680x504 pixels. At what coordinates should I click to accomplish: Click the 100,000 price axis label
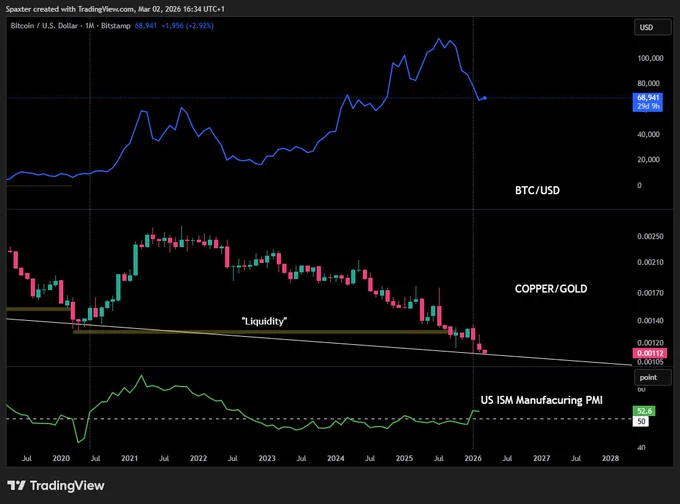650,58
